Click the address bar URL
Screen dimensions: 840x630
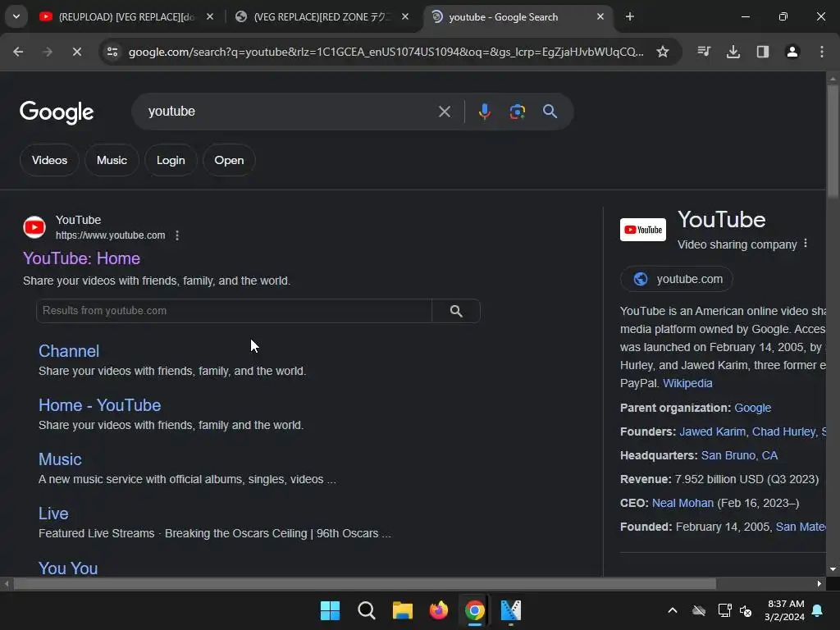point(386,52)
